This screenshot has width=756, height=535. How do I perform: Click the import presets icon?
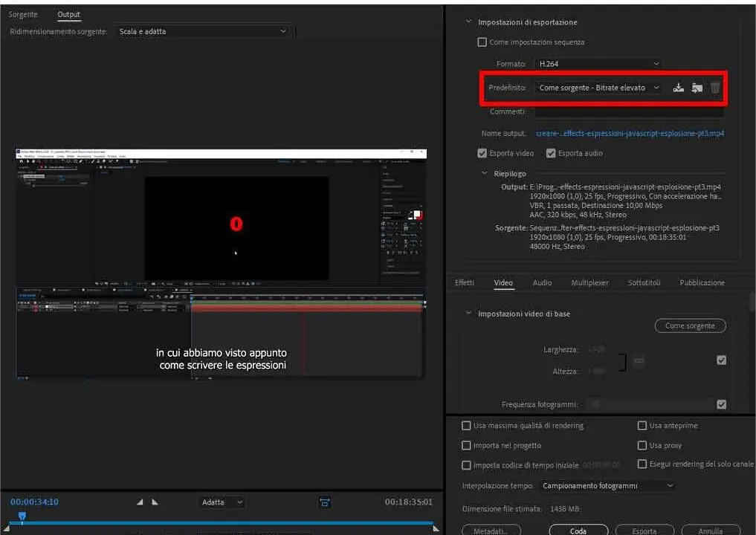(x=697, y=88)
